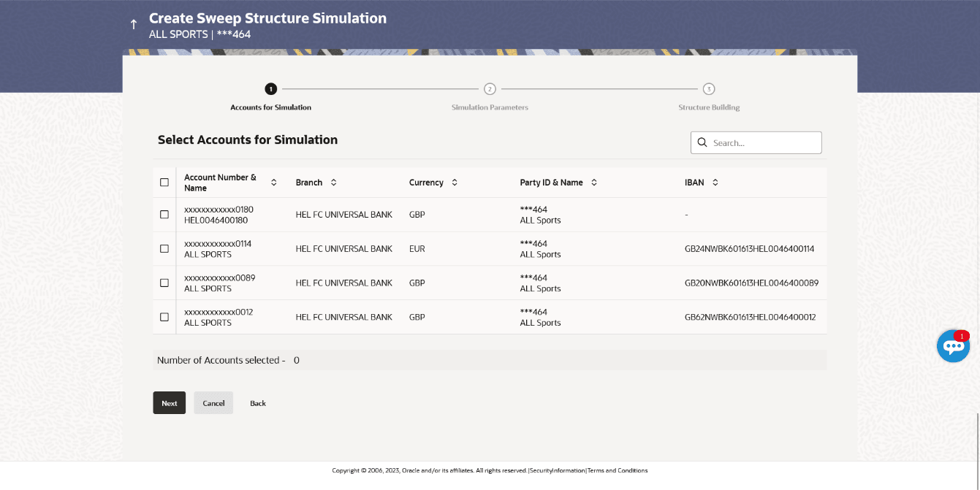The image size is (980, 490).
Task: Toggle the select-all accounts checkbox
Action: click(x=164, y=183)
